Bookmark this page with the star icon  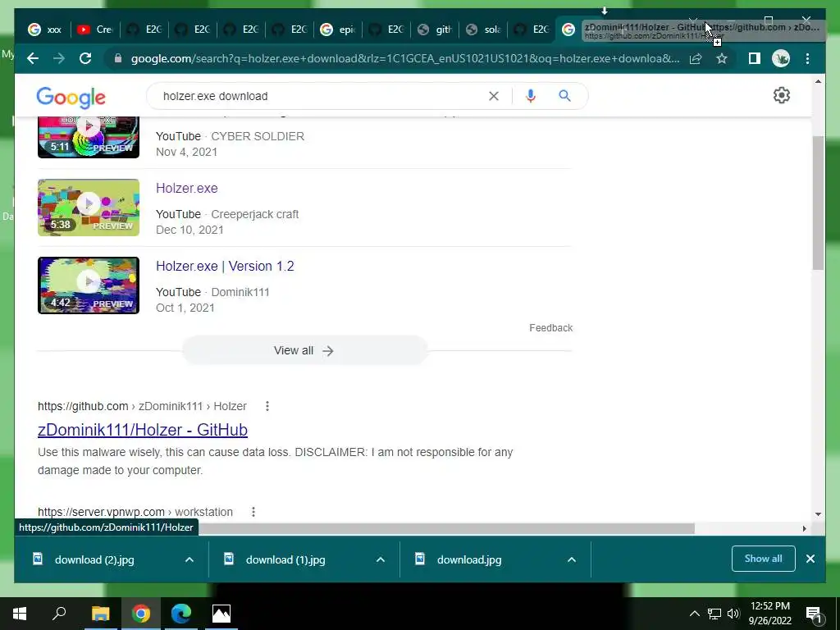pyautogui.click(x=722, y=58)
